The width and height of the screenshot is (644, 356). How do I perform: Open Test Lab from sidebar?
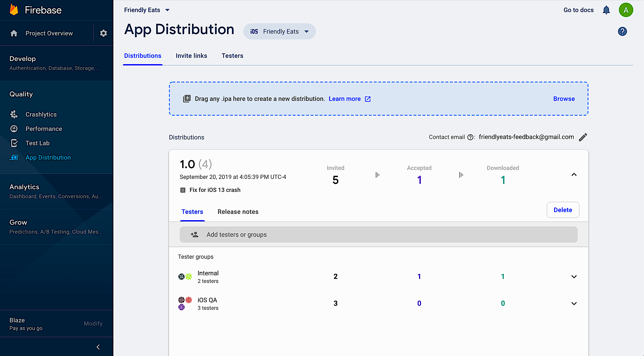(37, 143)
